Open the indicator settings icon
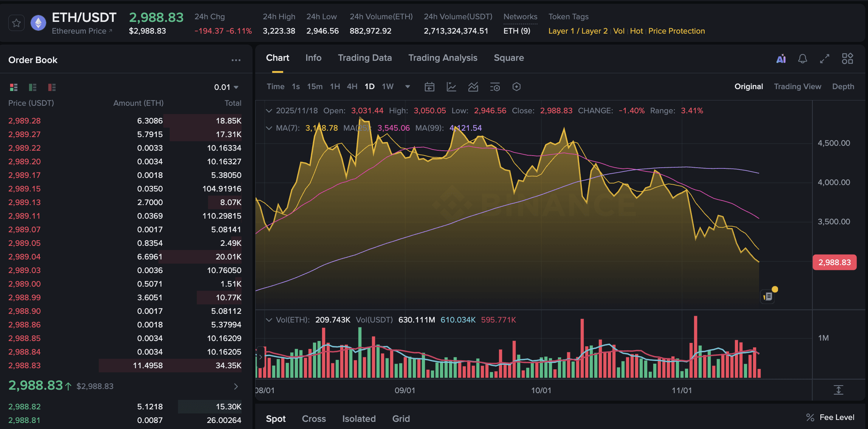This screenshot has width=868, height=429. (495, 86)
